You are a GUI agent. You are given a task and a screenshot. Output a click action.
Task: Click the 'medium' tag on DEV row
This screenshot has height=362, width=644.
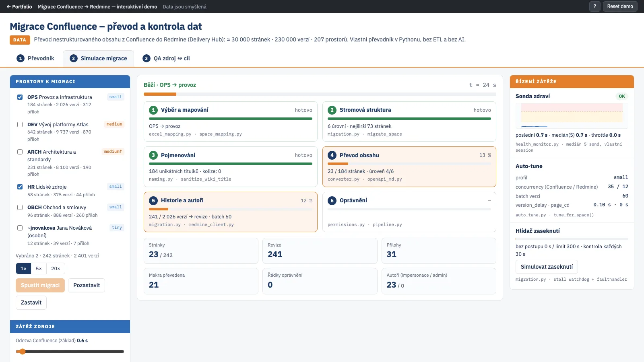pyautogui.click(x=114, y=124)
